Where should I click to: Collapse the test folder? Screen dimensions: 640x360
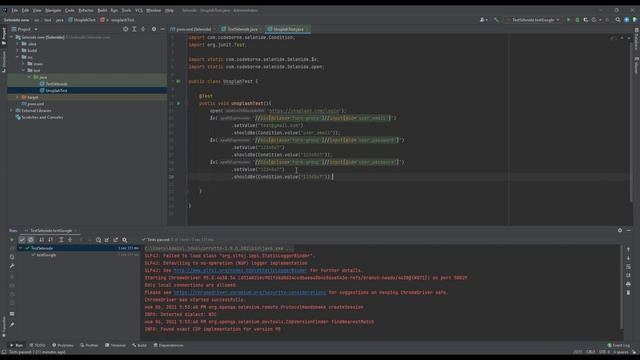pos(23,70)
